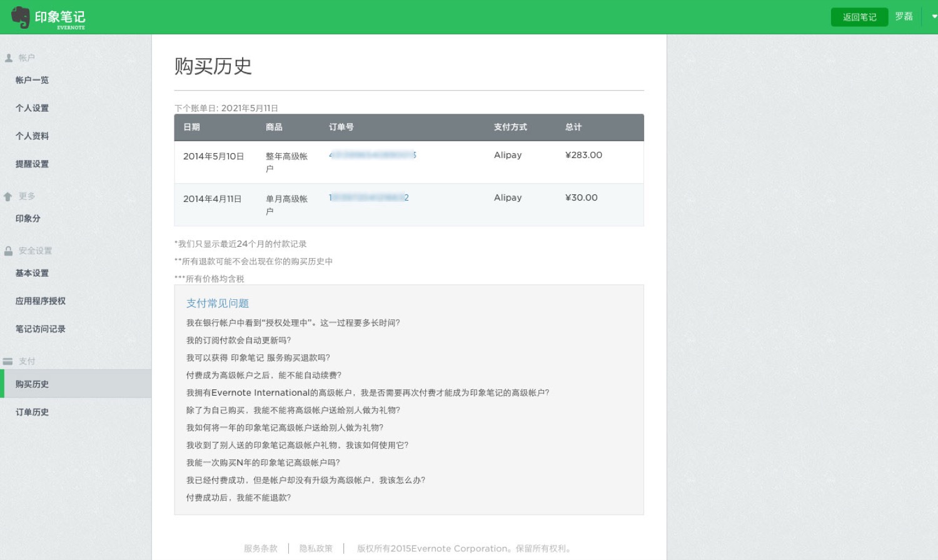Click the 更多 upward arrow icon

(x=8, y=196)
